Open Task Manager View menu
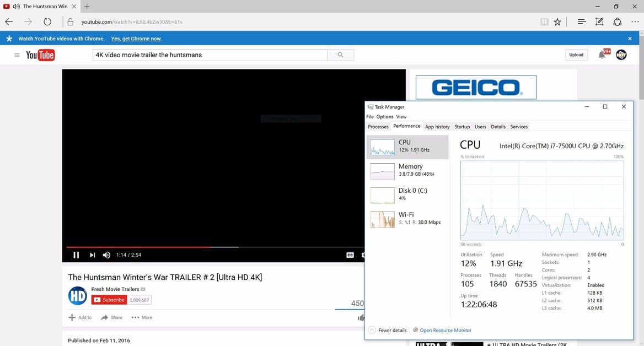This screenshot has height=346, width=644. [401, 117]
